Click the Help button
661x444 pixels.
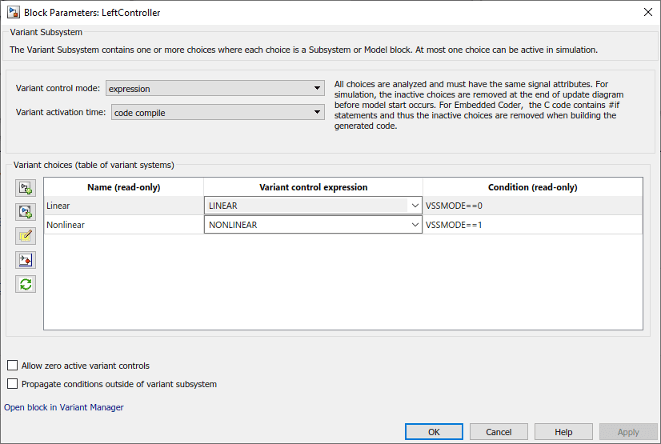563,432
